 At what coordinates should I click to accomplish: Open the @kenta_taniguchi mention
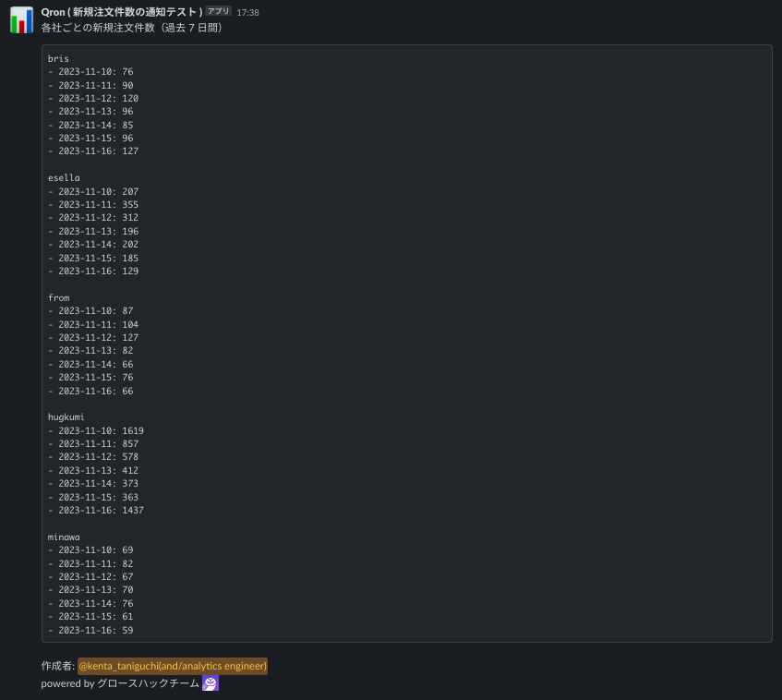point(173,666)
